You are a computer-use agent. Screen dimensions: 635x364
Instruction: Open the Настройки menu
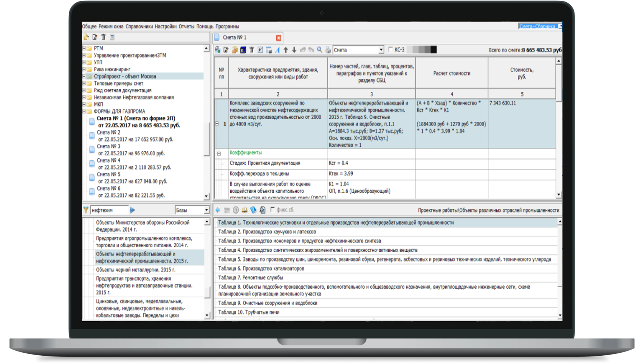click(x=166, y=26)
